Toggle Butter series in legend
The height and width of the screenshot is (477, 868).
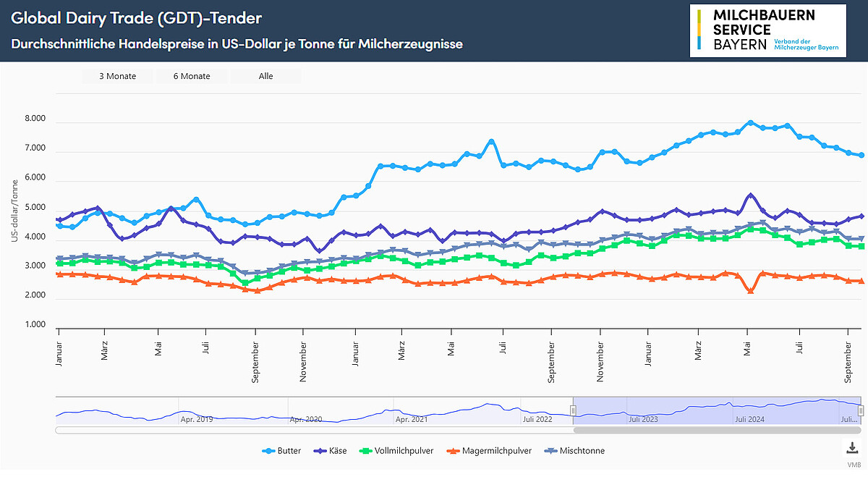pyautogui.click(x=285, y=451)
